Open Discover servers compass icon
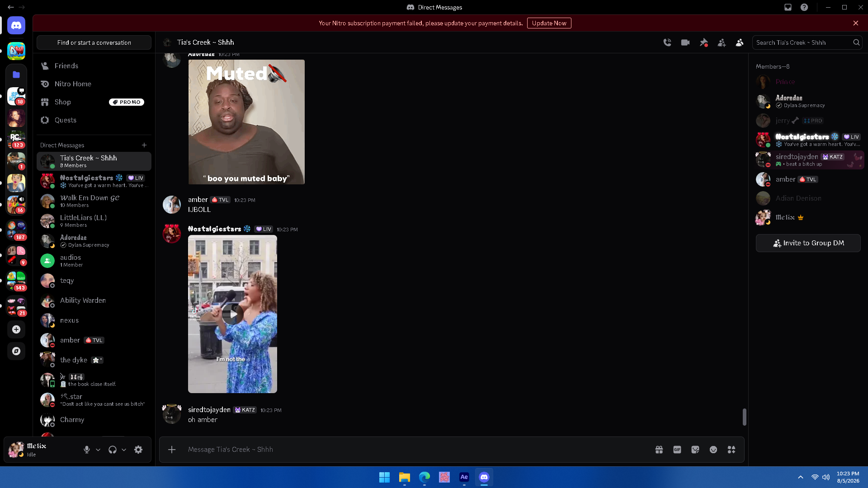Image resolution: width=868 pixels, height=488 pixels. coord(16,351)
